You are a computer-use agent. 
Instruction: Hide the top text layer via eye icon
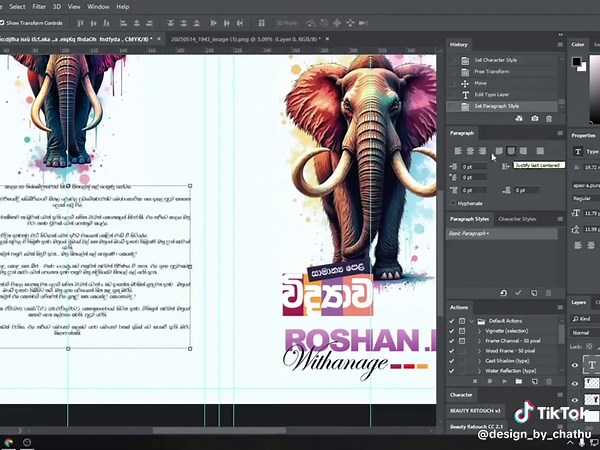pos(574,365)
